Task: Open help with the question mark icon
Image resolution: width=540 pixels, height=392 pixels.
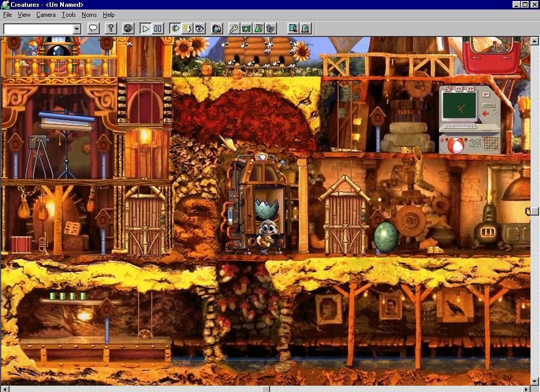Action: point(110,28)
